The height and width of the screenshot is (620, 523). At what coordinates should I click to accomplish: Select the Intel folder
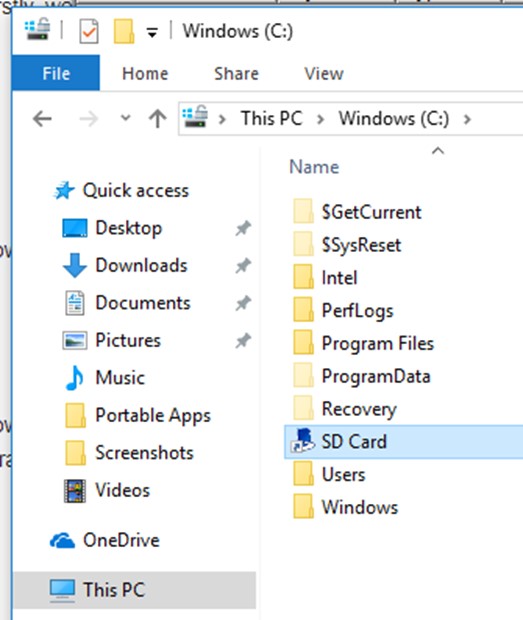pyautogui.click(x=339, y=278)
